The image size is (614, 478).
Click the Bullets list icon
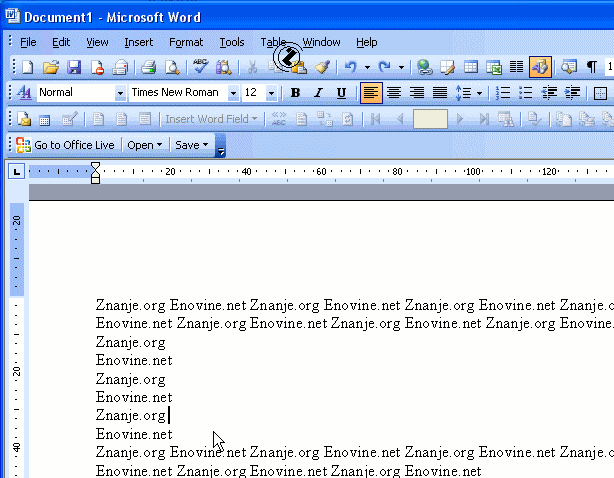tap(526, 93)
